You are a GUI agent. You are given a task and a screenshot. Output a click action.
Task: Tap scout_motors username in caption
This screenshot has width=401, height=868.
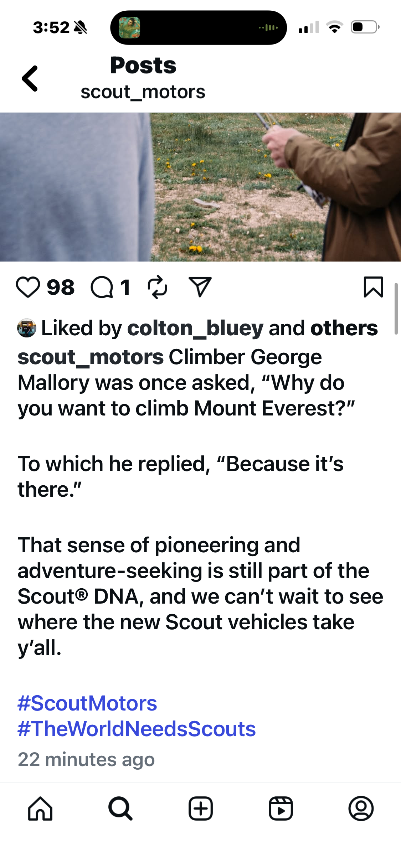pyautogui.click(x=91, y=357)
